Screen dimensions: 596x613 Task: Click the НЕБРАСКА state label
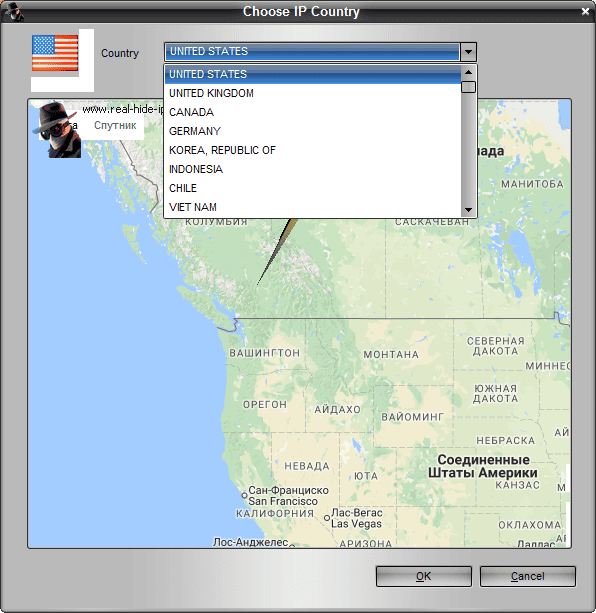tap(505, 441)
